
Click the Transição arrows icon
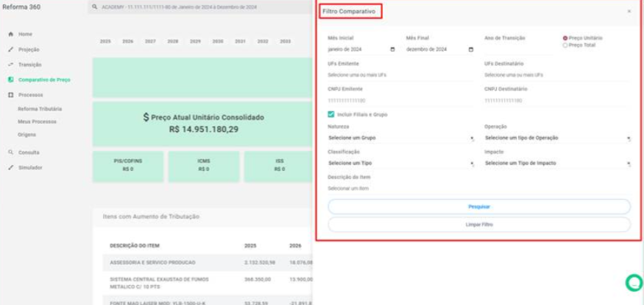click(11, 65)
